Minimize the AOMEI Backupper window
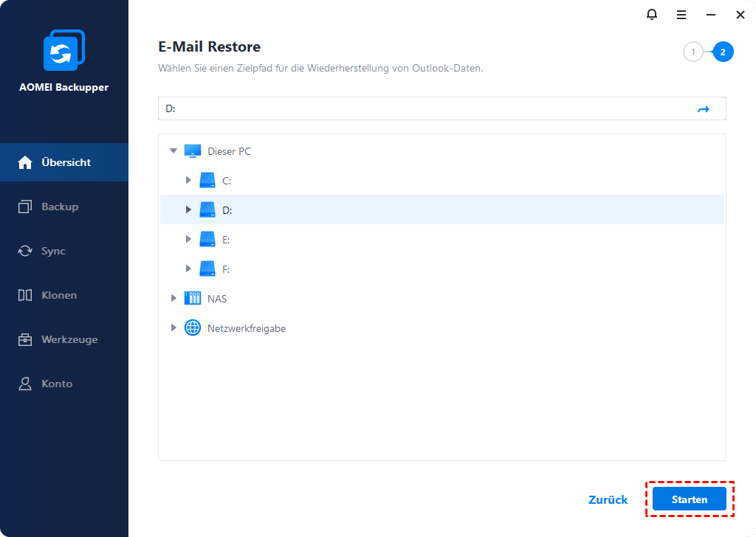Screen dimensions: 756x537 (x=711, y=15)
